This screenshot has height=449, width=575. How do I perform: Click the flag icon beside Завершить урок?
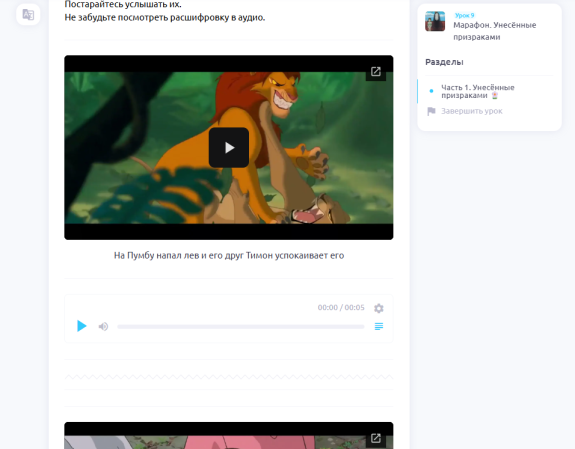[431, 111]
